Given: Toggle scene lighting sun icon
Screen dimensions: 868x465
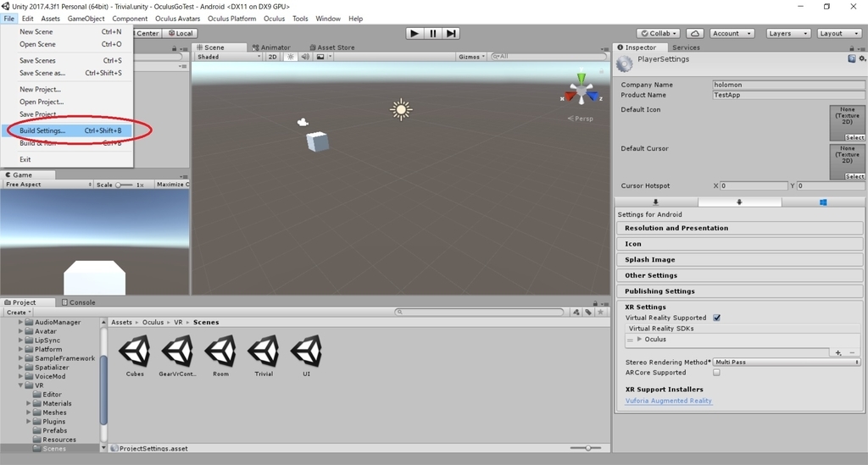Looking at the screenshot, I should click(x=290, y=57).
